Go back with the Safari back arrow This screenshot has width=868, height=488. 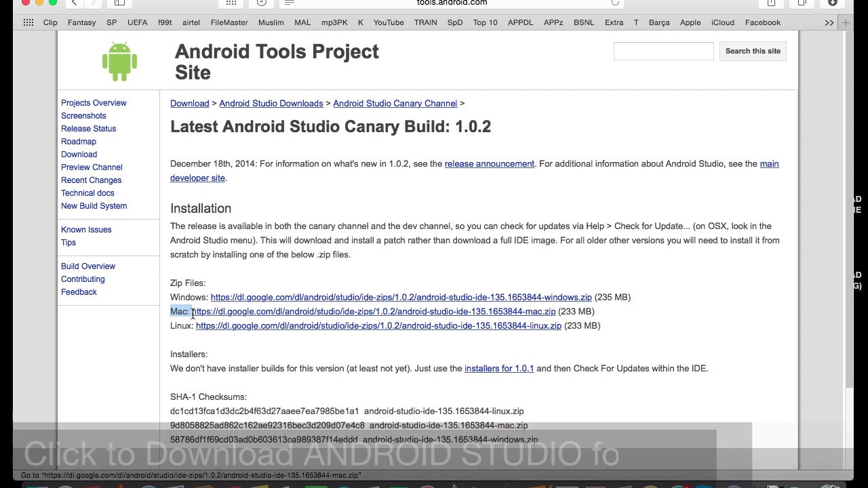pyautogui.click(x=75, y=3)
